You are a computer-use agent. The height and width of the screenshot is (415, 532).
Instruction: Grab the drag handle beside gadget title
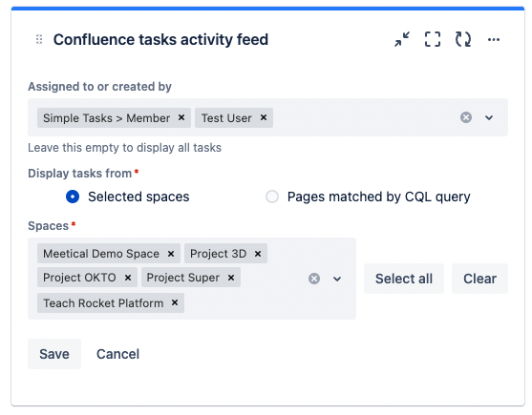tap(39, 39)
